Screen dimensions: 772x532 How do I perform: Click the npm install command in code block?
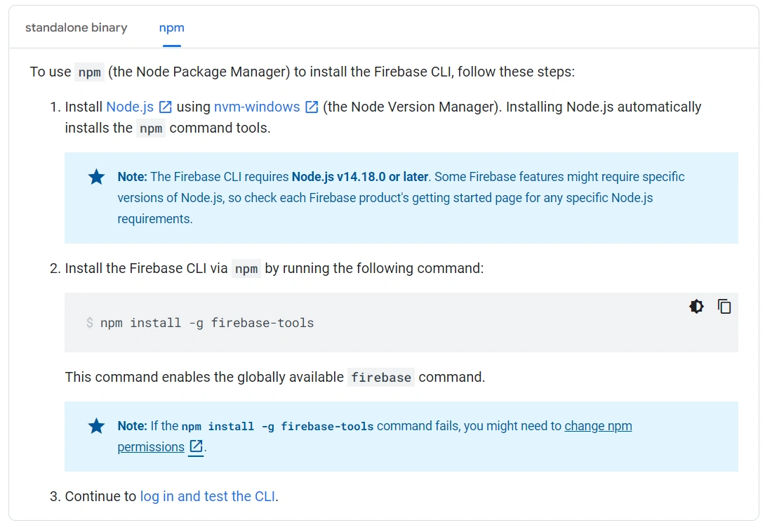point(207,323)
